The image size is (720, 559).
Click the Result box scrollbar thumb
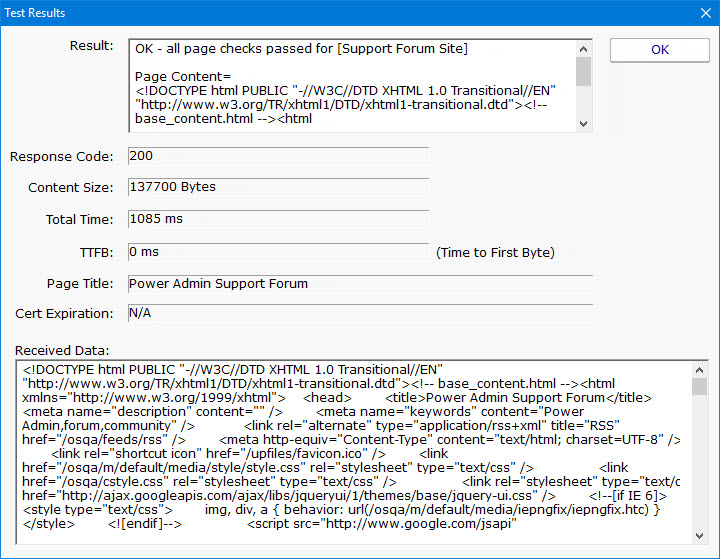coord(583,70)
